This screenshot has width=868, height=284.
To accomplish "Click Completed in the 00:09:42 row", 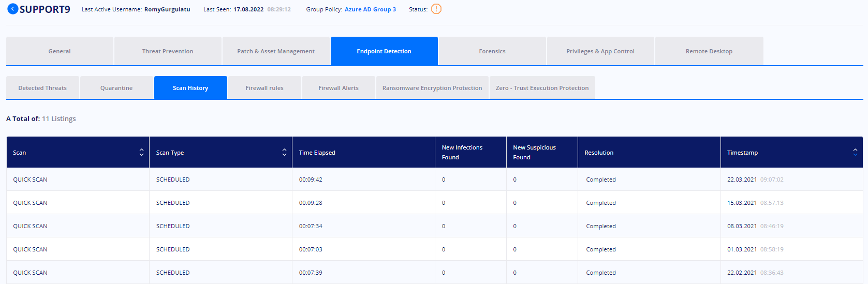I will point(601,180).
